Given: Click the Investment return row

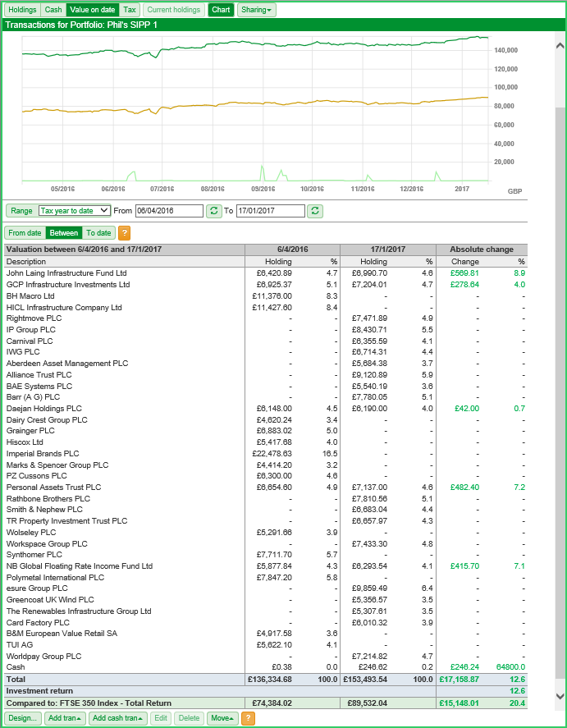Looking at the screenshot, I should coord(266,691).
